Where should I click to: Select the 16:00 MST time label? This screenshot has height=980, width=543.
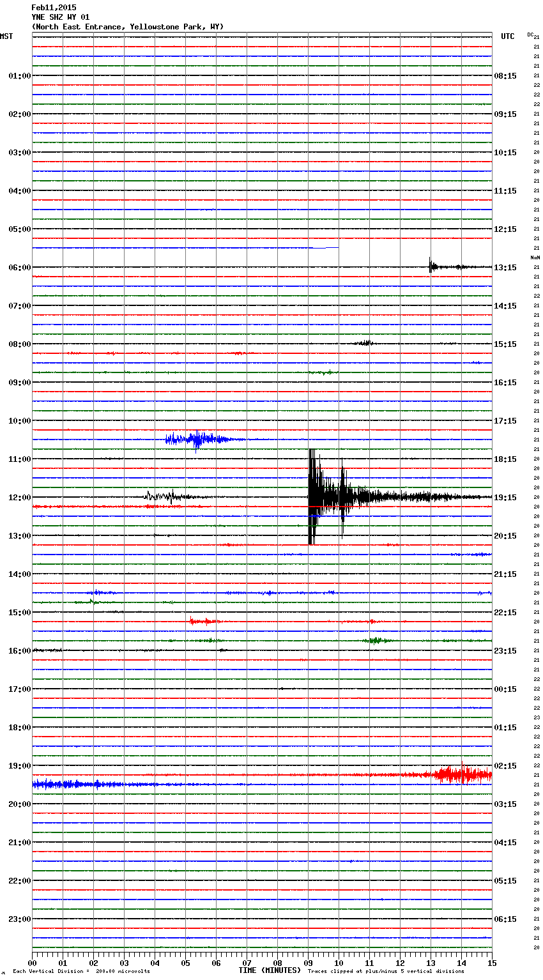20,651
